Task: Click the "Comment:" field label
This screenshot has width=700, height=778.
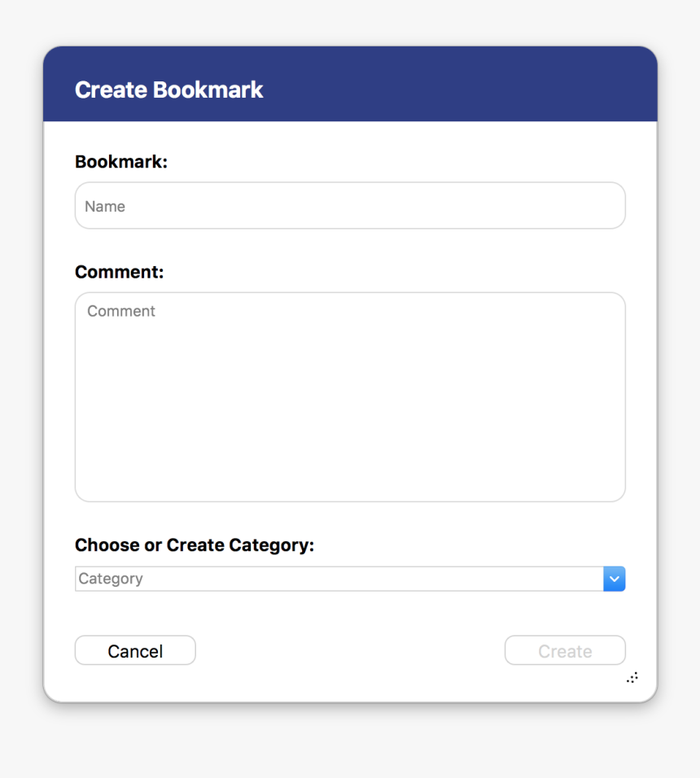Action: 119,272
